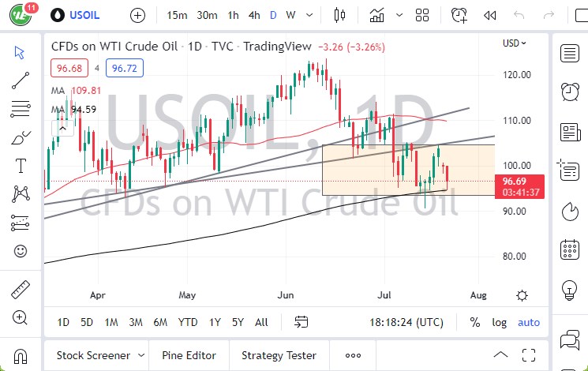
Task: Toggle the auto scale option
Action: (529, 322)
